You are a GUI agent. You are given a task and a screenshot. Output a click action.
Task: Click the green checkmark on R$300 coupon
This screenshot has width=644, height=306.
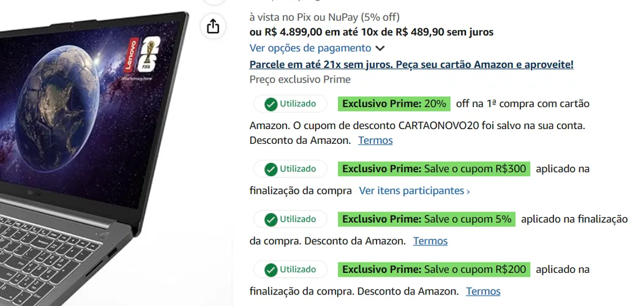click(271, 170)
